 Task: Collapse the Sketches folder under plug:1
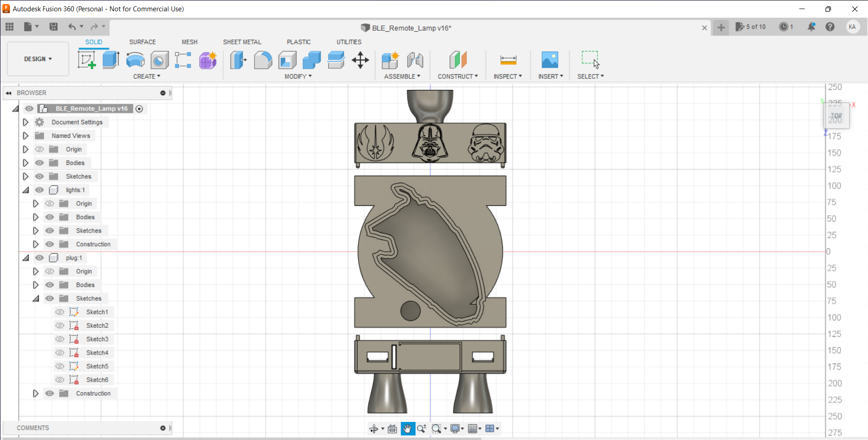click(36, 298)
